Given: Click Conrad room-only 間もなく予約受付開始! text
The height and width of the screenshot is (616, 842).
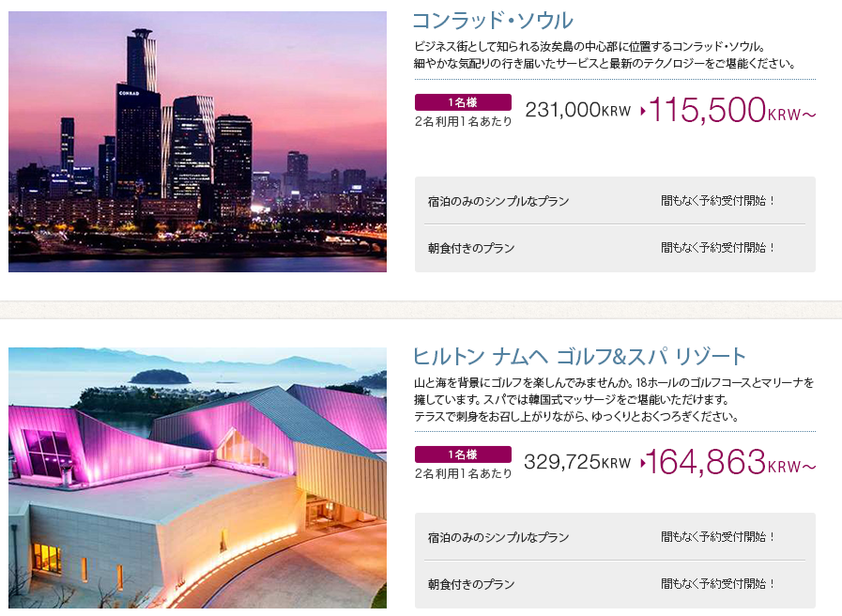Looking at the screenshot, I should point(718,201).
